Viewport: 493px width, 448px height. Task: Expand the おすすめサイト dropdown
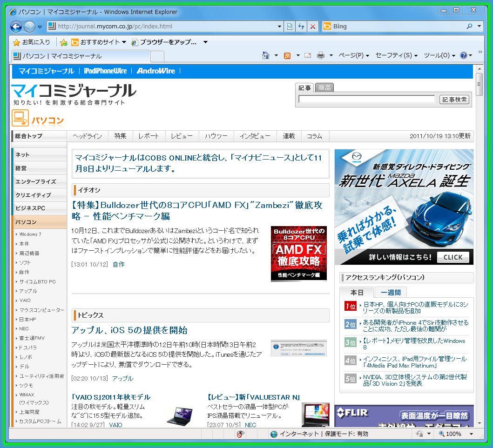(124, 42)
